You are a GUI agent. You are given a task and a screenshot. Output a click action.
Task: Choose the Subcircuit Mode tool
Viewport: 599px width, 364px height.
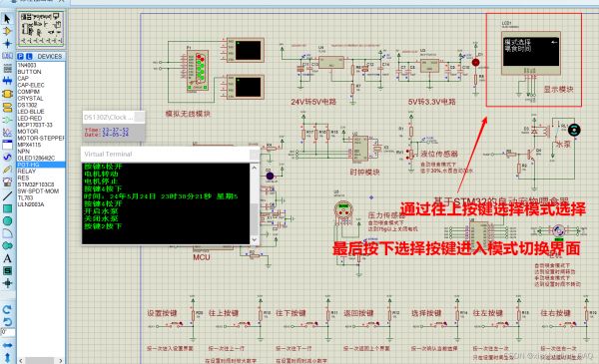pyautogui.click(x=7, y=94)
